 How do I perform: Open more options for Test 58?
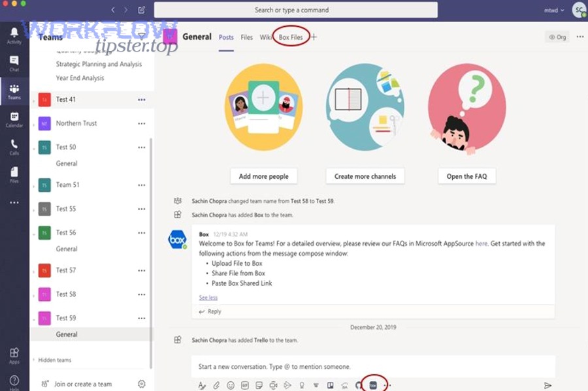click(x=141, y=294)
